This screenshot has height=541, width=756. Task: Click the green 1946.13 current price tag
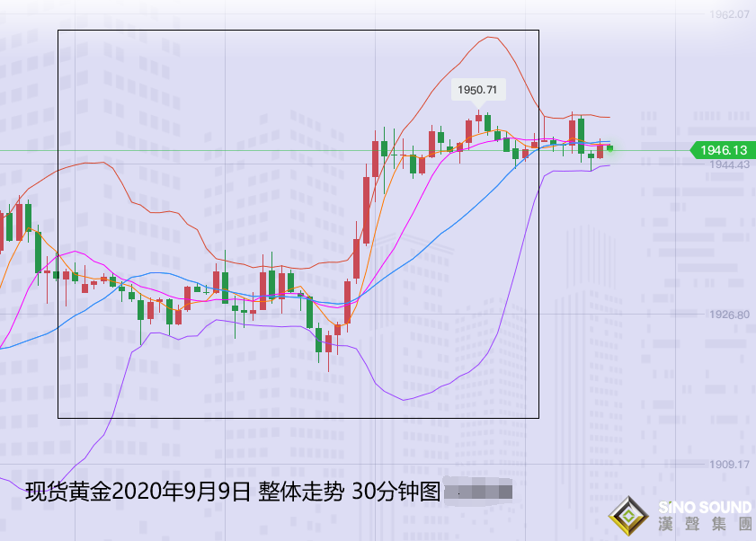(x=720, y=151)
